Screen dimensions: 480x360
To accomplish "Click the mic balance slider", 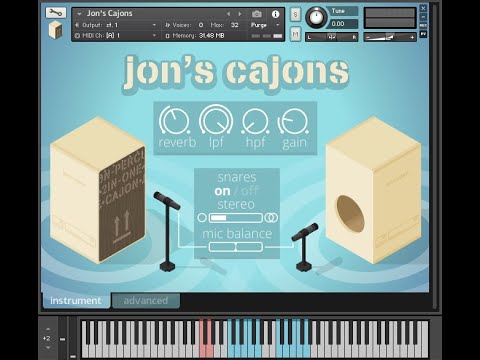I will coord(236,247).
